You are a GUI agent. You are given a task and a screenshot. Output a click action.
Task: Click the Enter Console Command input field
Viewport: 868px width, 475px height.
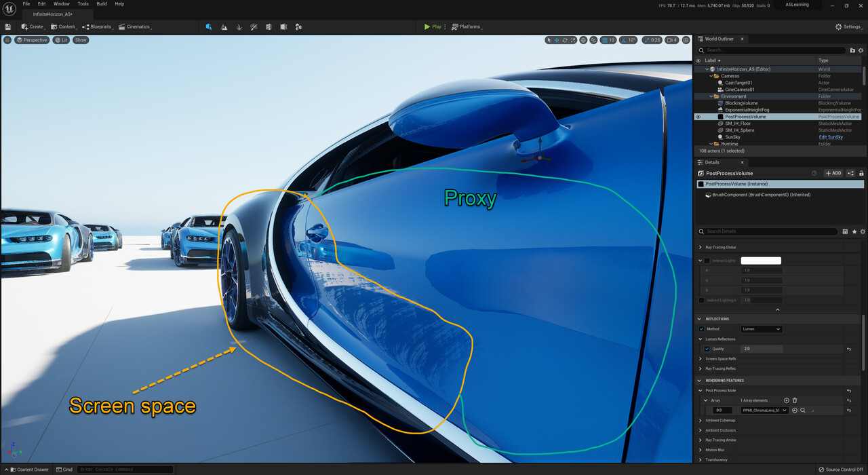(125, 469)
